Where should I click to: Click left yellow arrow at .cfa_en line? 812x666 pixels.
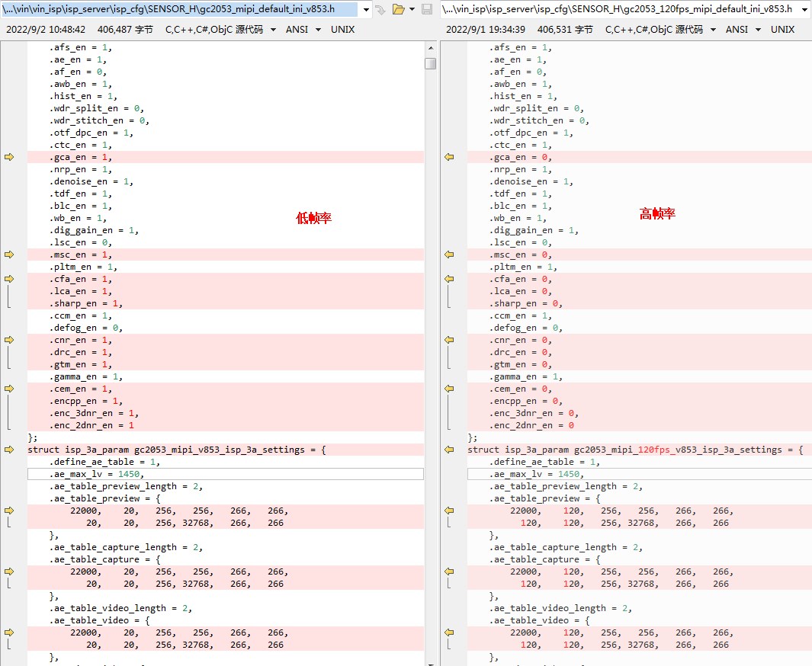[9, 279]
